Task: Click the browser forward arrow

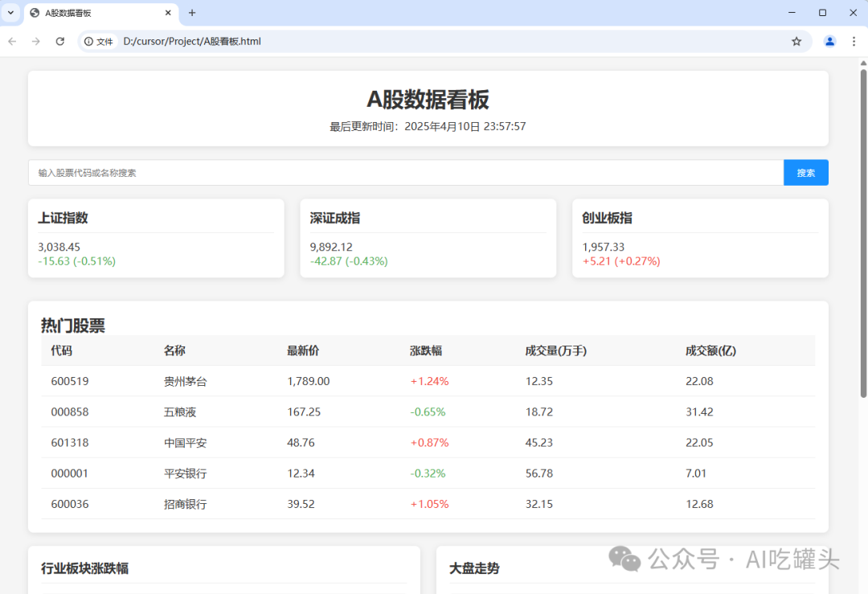Action: click(36, 42)
